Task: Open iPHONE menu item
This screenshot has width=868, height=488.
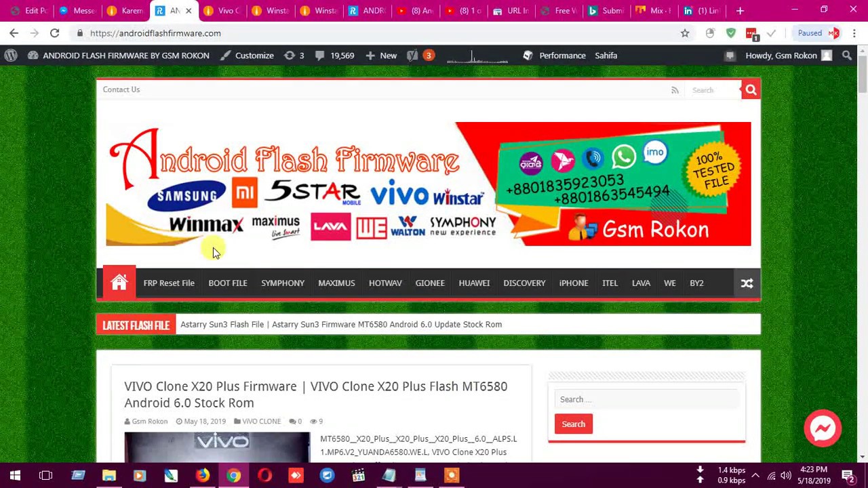Action: 574,283
